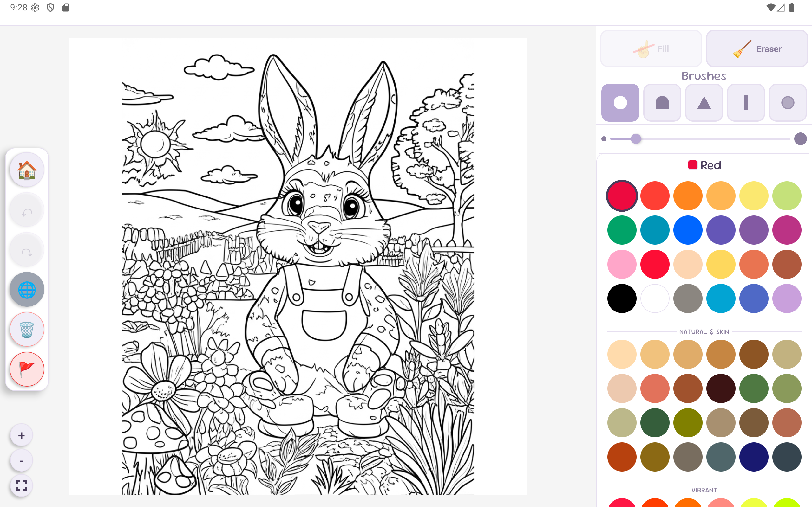This screenshot has height=507, width=812.
Task: Select the line brush
Action: 746,103
